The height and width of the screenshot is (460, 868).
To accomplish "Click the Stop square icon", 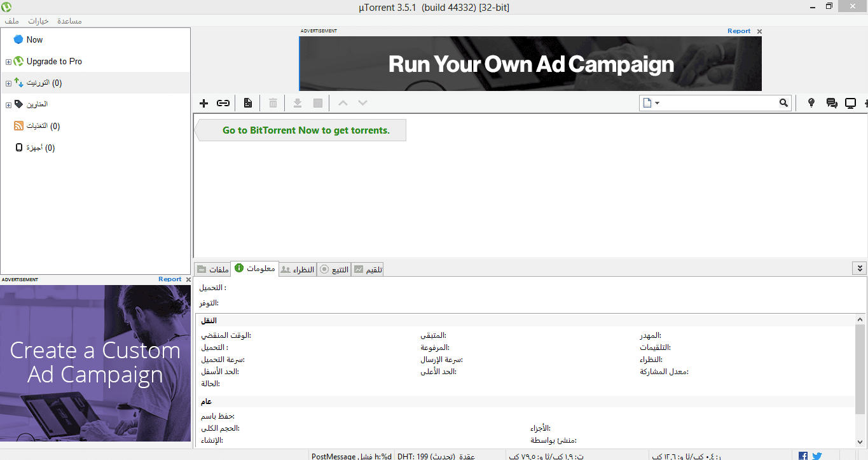I will (318, 103).
